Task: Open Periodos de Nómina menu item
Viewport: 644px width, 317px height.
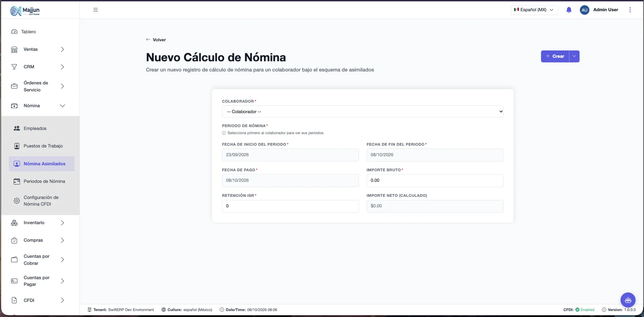Action: tap(42, 181)
